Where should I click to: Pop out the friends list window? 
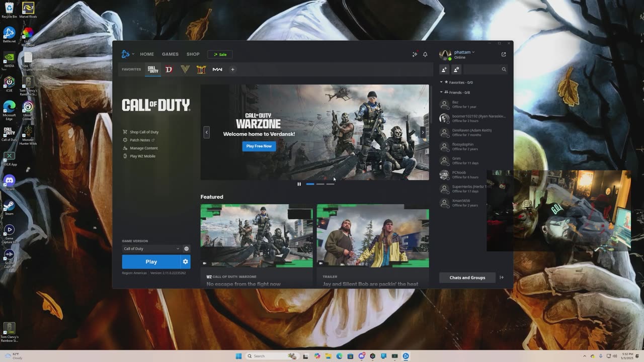tap(504, 54)
